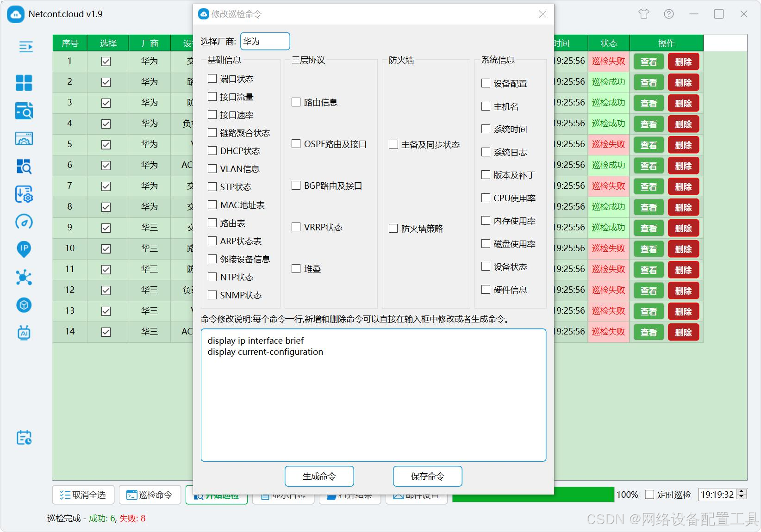Click the 厂商 column header
This screenshot has width=761, height=532.
tap(150, 43)
